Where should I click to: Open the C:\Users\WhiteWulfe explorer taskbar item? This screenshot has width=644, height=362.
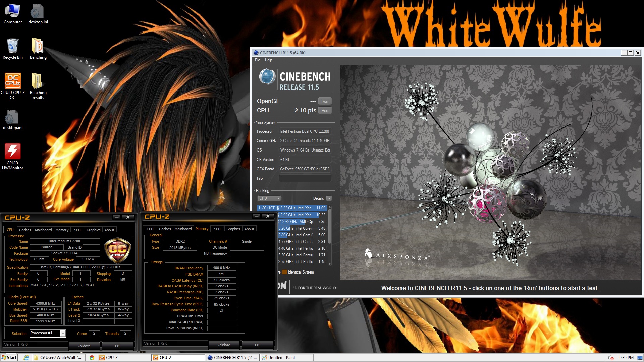(x=58, y=358)
